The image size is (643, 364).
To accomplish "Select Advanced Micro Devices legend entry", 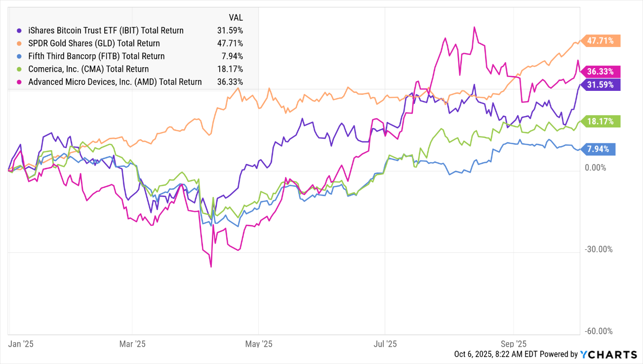I will coord(115,82).
